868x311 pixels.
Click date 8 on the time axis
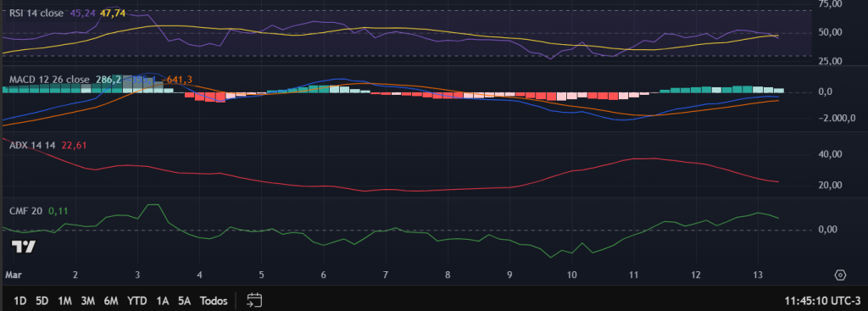pos(448,275)
